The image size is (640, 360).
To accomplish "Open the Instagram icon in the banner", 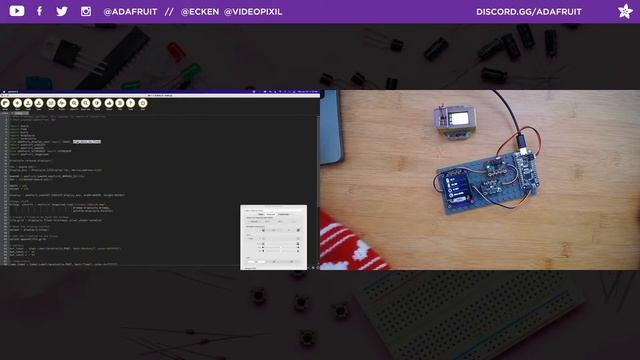I will click(x=86, y=11).
